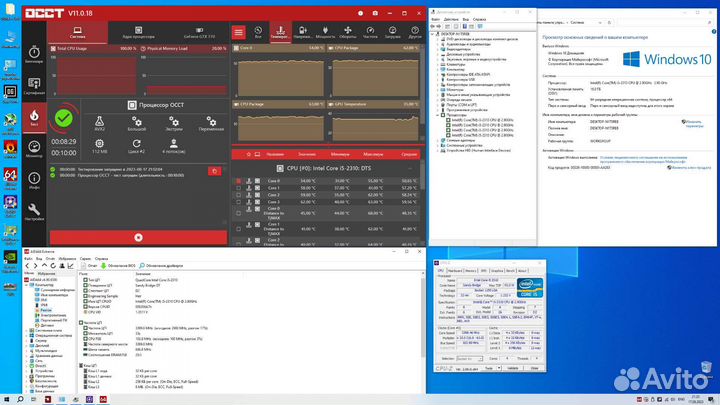Viewport: 720px width, 405px height.
Task: Open the OCCT Monitoring sidebar gauge
Action: coord(35,150)
